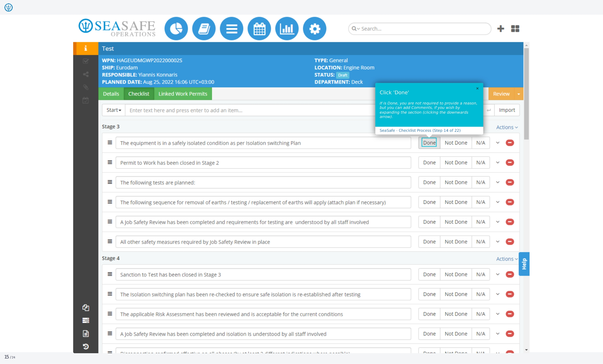Screen dimensions: 603x364
Task: Open the Help side tab
Action: (524, 264)
